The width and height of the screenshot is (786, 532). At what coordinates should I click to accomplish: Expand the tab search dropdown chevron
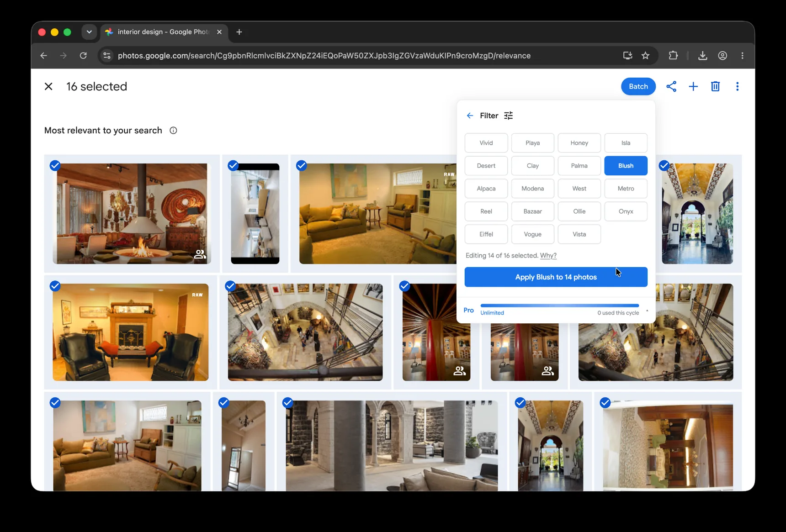(89, 32)
